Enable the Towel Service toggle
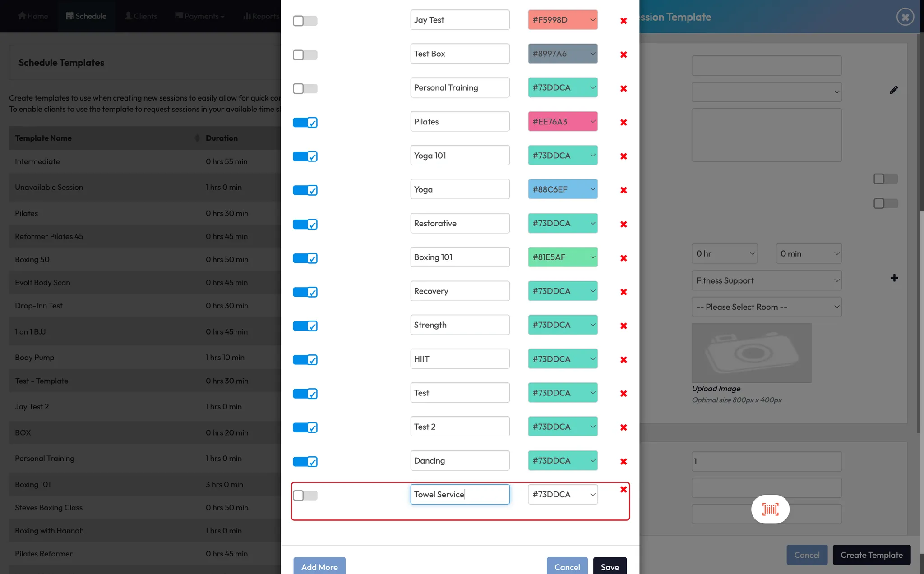924x574 pixels. point(305,495)
